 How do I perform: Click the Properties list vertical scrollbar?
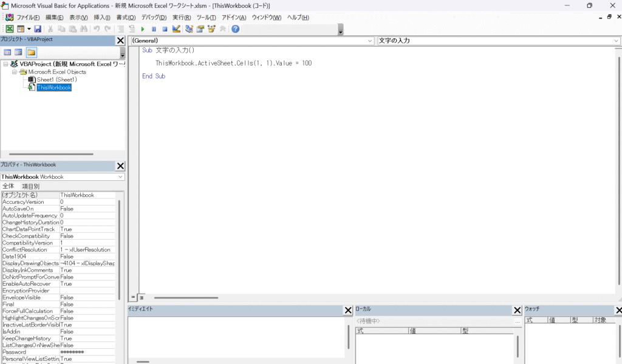click(120, 250)
